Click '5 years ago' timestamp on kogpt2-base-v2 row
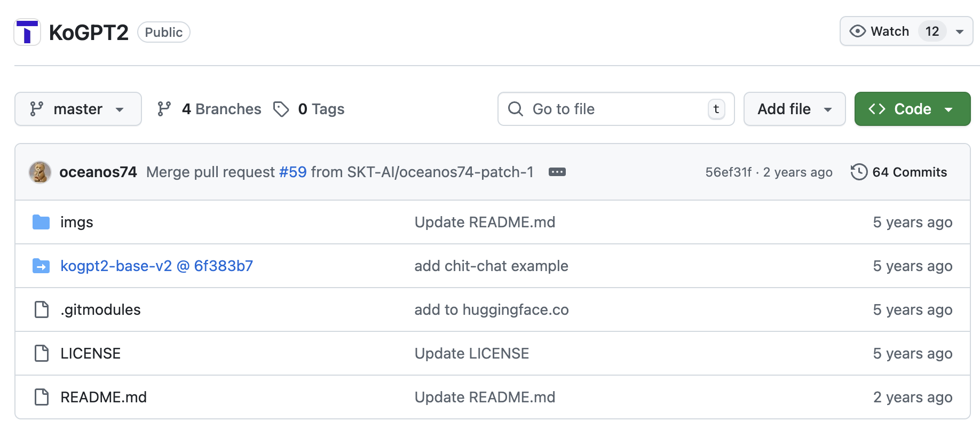The width and height of the screenshot is (980, 429). [913, 266]
